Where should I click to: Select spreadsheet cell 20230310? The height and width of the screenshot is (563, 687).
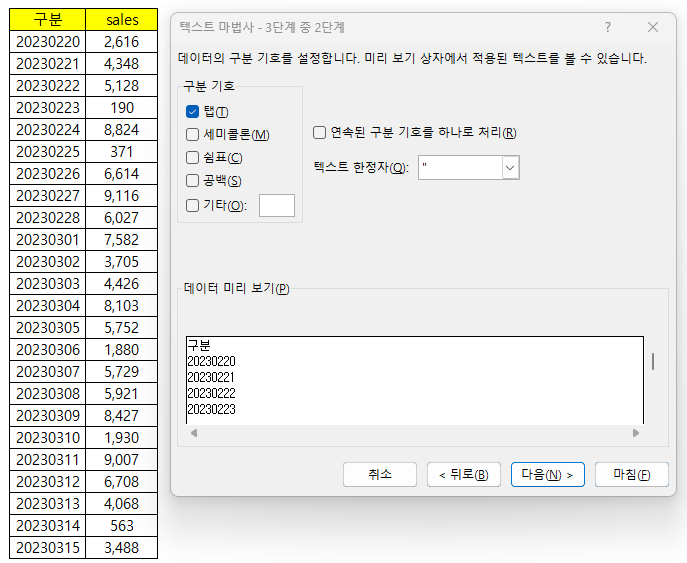48,438
